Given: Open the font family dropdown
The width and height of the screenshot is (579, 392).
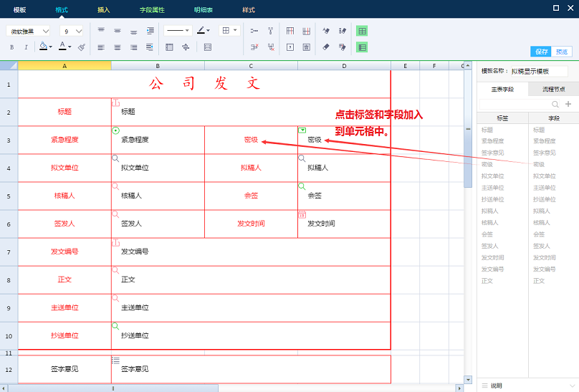Looking at the screenshot, I should tap(29, 31).
